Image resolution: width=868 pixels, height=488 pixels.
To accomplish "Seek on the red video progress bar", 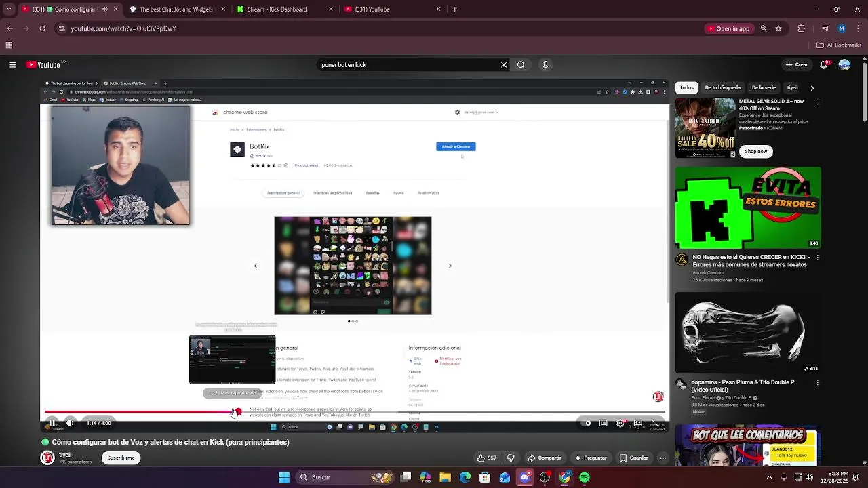I will point(354,411).
